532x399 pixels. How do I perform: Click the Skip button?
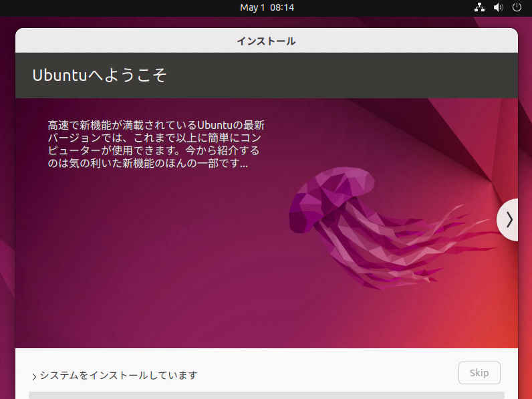pyautogui.click(x=479, y=373)
